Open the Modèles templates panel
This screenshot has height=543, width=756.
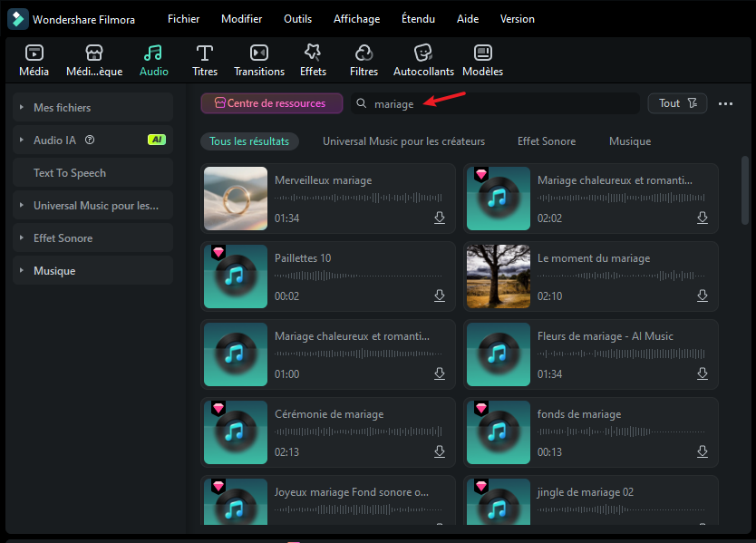pos(482,53)
